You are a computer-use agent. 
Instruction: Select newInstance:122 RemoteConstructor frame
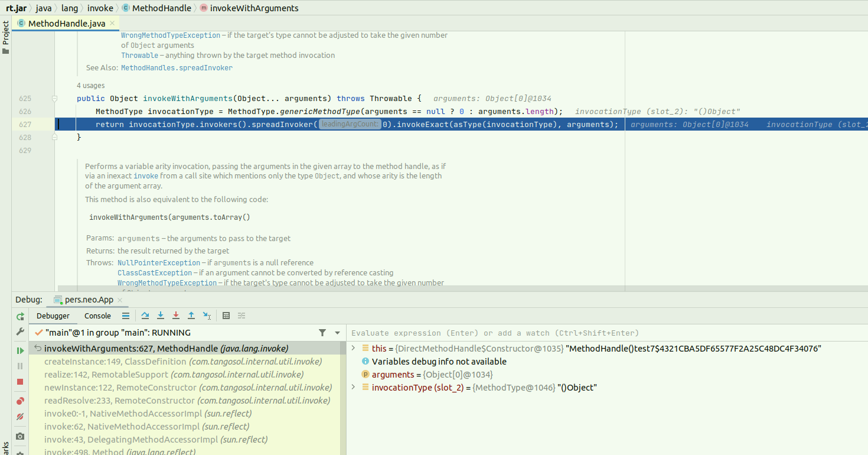click(185, 388)
